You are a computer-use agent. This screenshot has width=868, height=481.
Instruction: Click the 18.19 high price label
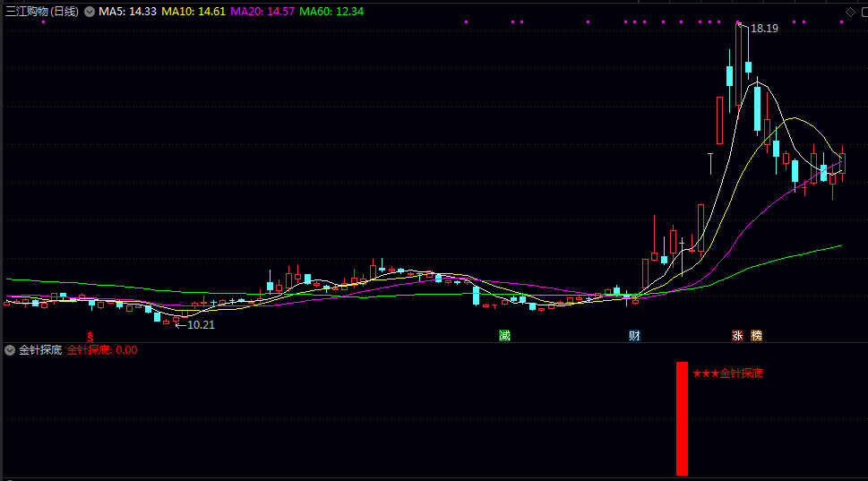click(x=764, y=29)
